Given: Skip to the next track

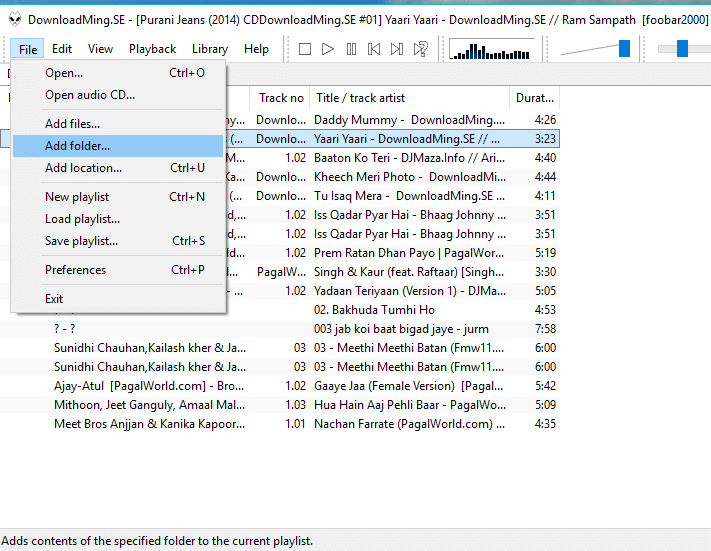Looking at the screenshot, I should pos(397,49).
